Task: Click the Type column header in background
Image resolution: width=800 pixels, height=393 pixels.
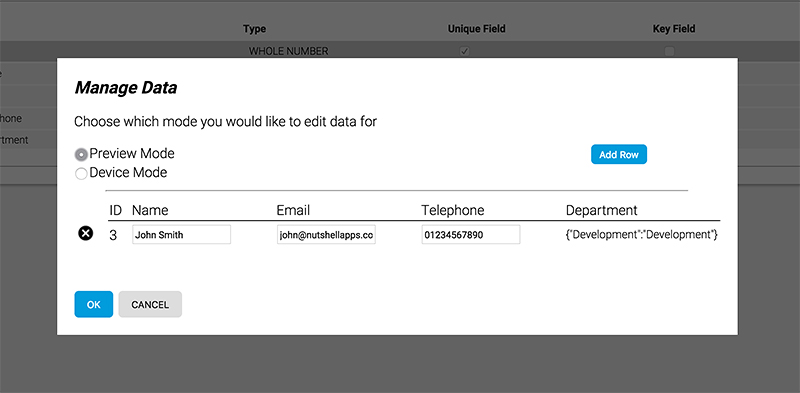Action: tap(255, 29)
